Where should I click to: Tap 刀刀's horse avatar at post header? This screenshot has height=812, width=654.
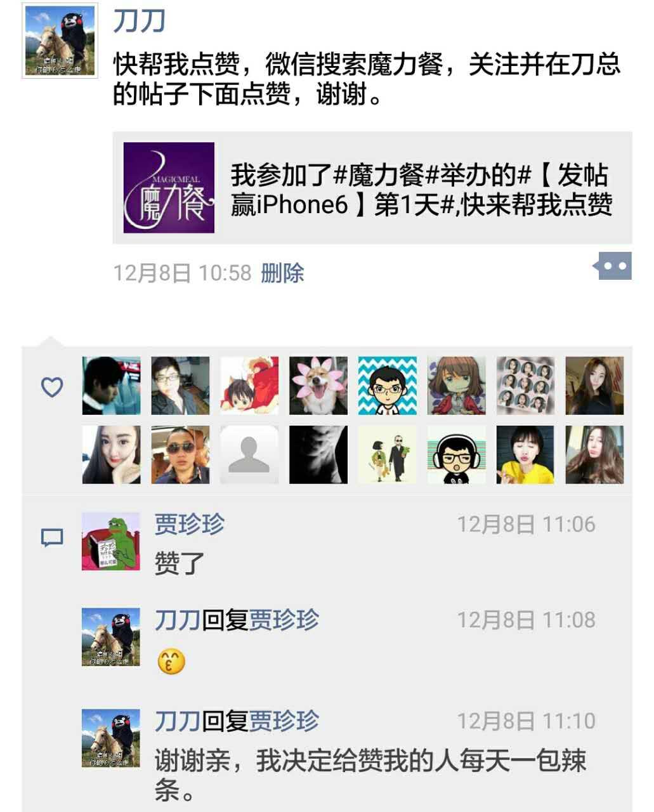click(60, 41)
